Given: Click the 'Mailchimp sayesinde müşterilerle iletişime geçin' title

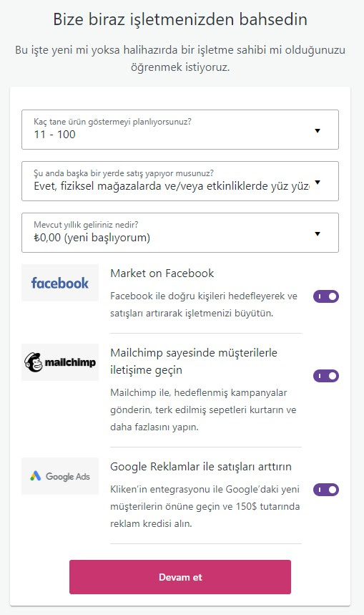Looking at the screenshot, I should click(194, 362).
